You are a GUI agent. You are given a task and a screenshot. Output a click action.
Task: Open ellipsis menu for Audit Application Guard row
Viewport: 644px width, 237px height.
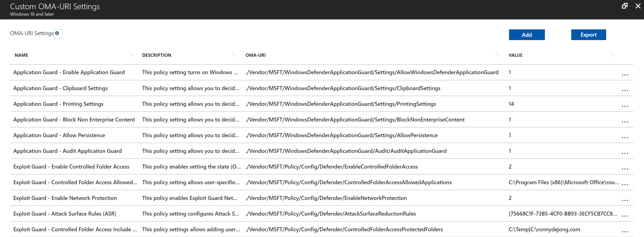coord(625,153)
